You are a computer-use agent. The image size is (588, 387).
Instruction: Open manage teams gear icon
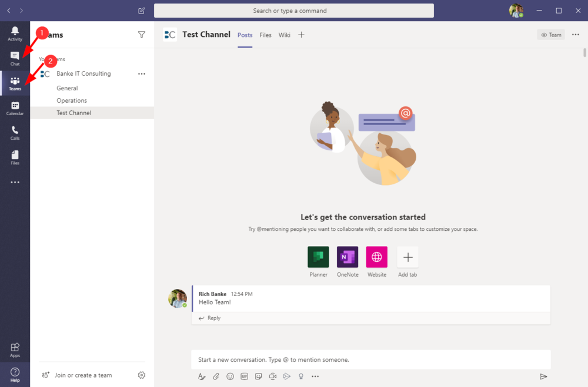click(x=141, y=375)
